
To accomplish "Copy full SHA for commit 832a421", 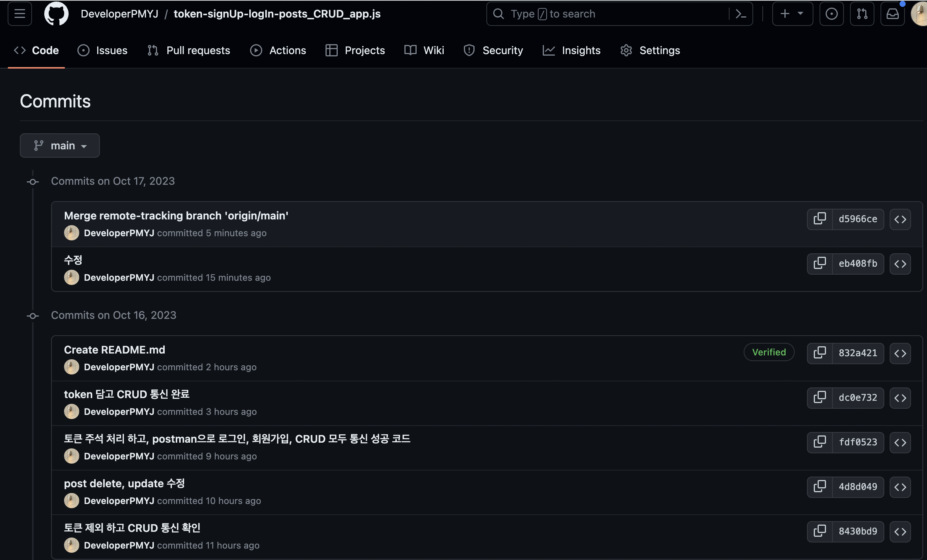I will pos(820,353).
